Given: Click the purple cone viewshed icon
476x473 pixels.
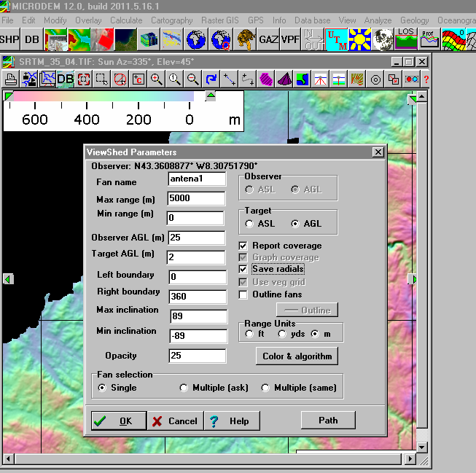Looking at the screenshot, I should pos(284,79).
